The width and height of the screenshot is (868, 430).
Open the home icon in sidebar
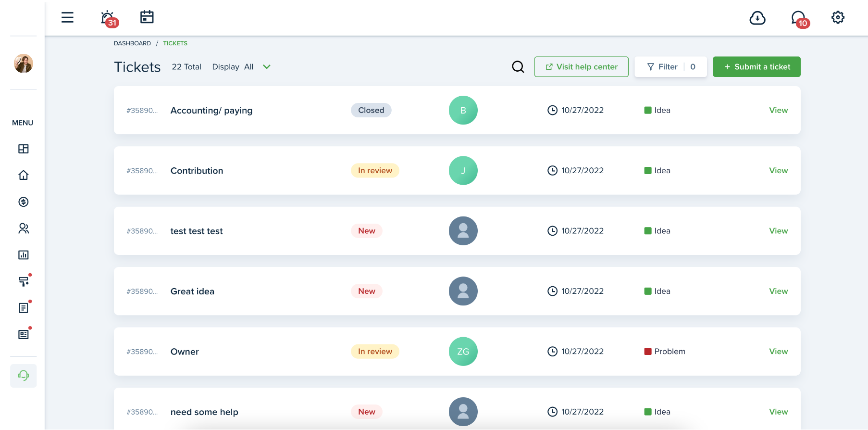coord(23,175)
